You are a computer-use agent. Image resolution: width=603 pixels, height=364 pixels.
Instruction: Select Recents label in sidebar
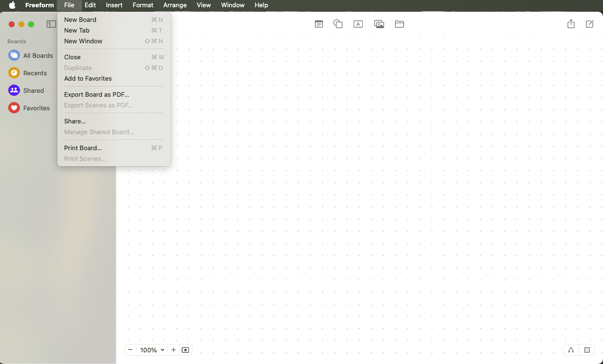coord(35,73)
